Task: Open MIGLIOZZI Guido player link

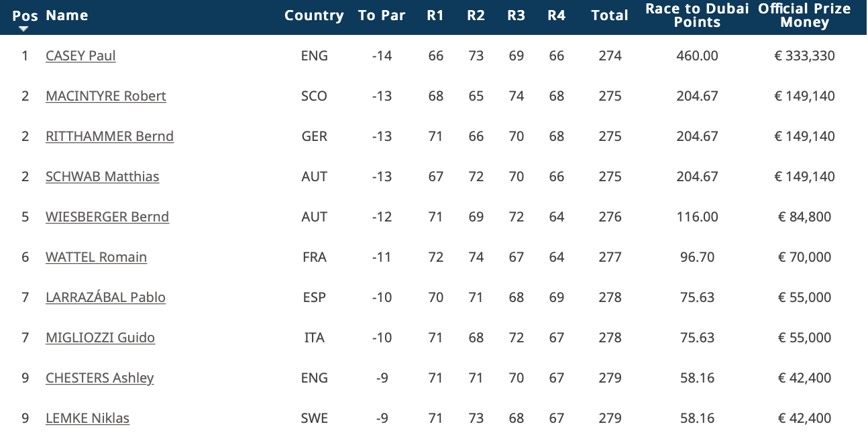Action: (100, 338)
